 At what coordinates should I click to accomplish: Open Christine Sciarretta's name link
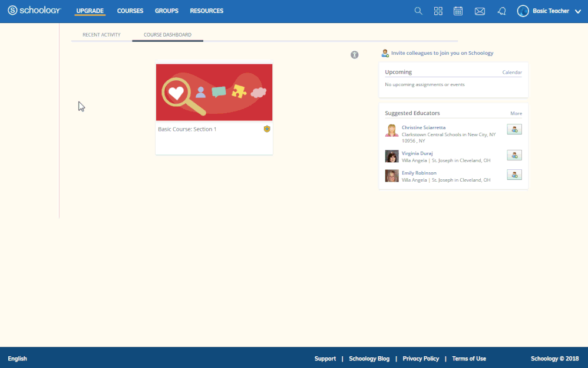click(x=424, y=127)
